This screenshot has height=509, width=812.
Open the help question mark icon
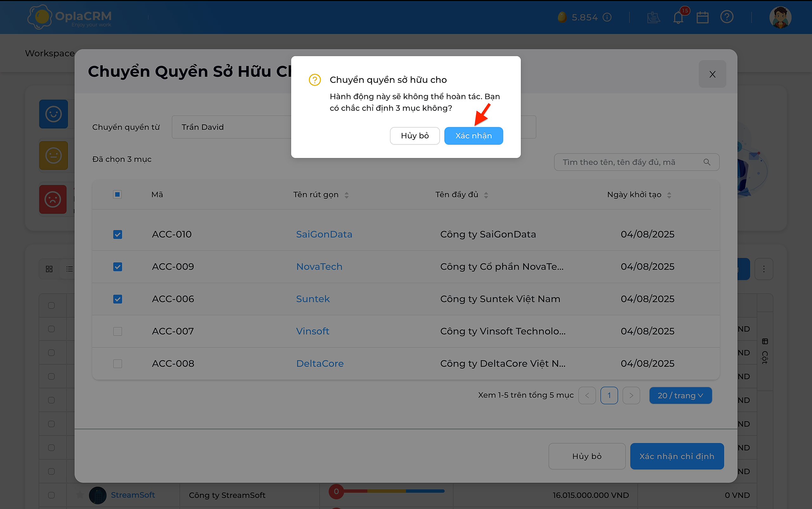tap(727, 17)
